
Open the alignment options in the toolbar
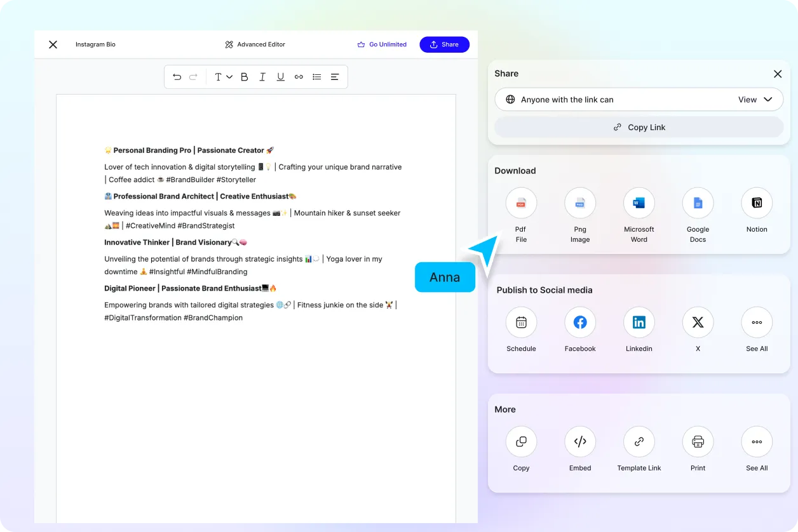coord(335,76)
